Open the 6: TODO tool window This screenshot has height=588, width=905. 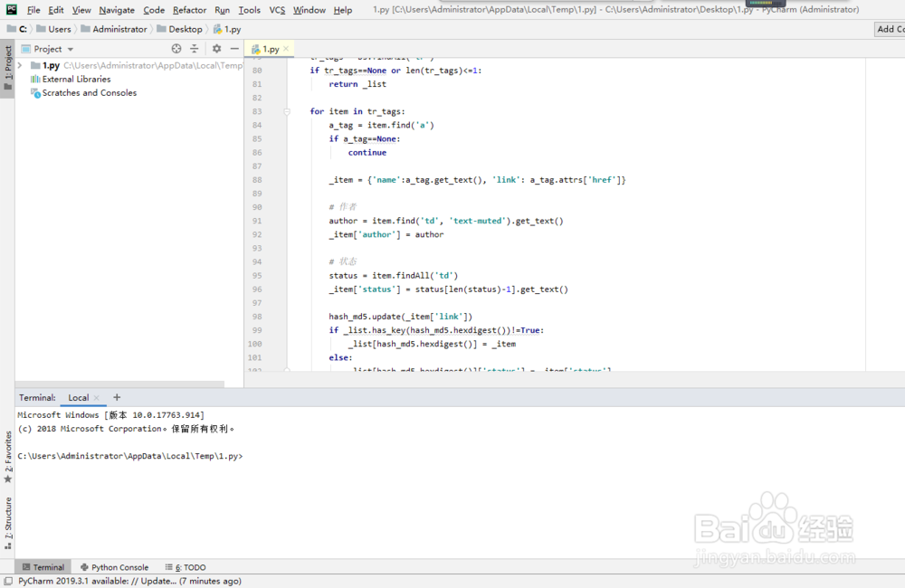point(186,567)
